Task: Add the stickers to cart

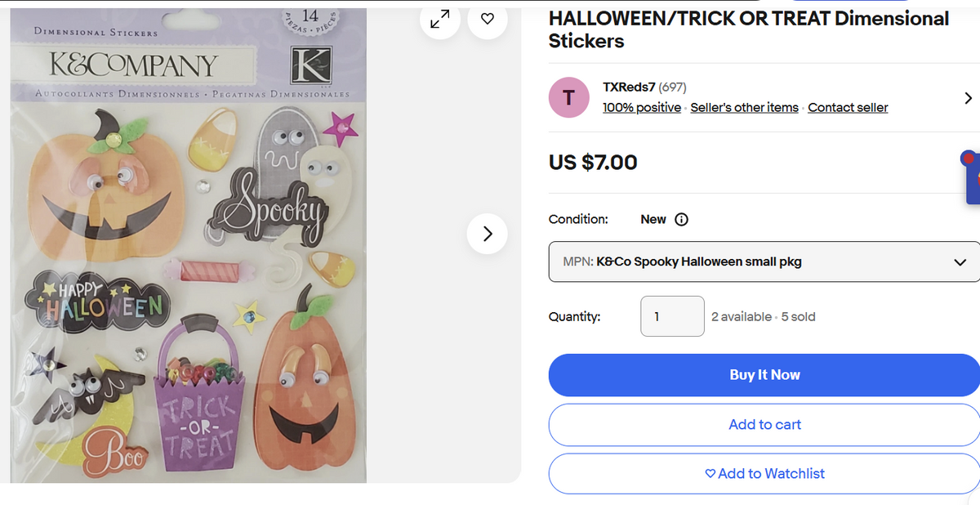Action: pos(764,424)
